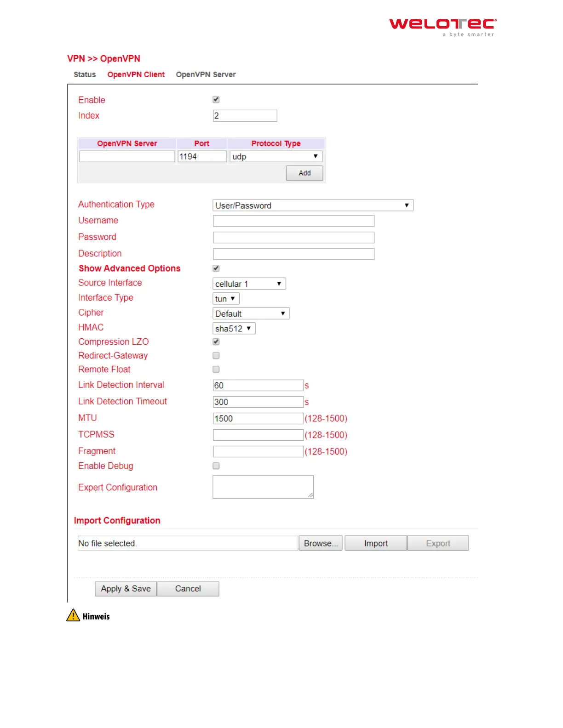Click the 'Import Configuration' section heading

coord(117,521)
